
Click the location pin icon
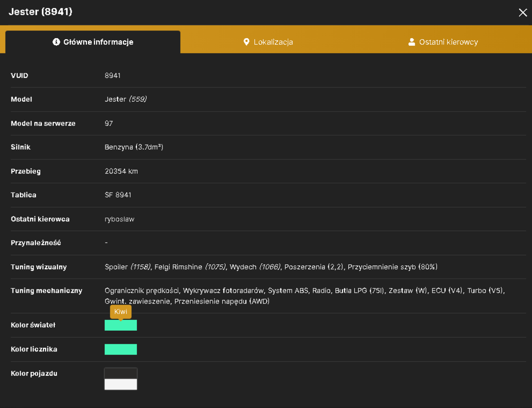click(x=246, y=42)
